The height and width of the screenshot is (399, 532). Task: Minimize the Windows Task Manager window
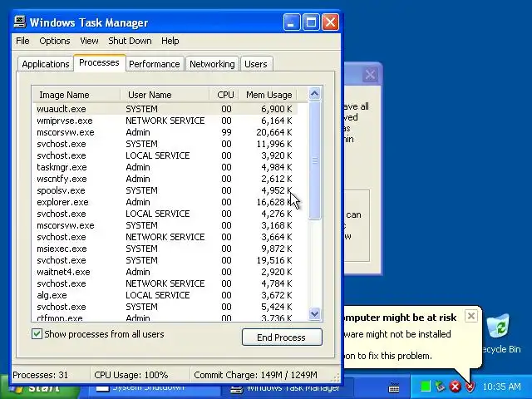pyautogui.click(x=292, y=22)
